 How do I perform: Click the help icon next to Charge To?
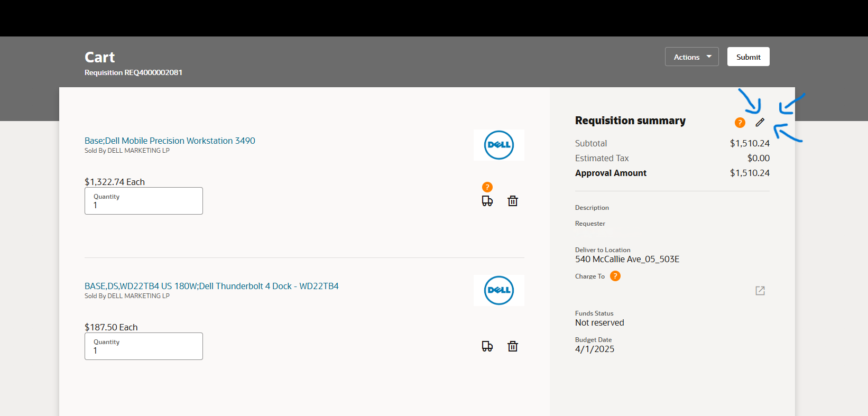(x=615, y=276)
